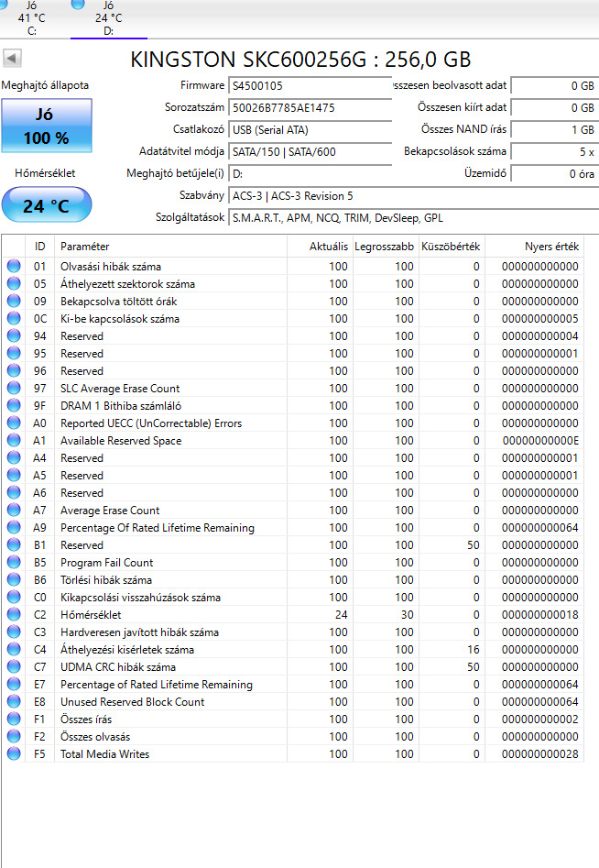The width and height of the screenshot is (599, 868).
Task: Click status icon for Reported UECC Errors row
Action: pos(14,423)
